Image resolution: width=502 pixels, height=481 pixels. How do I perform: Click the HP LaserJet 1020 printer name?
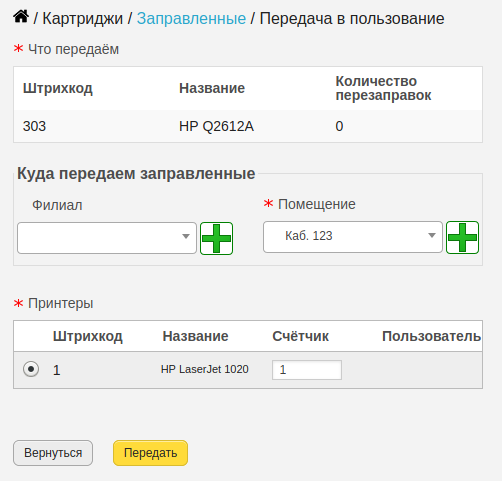coord(205,369)
